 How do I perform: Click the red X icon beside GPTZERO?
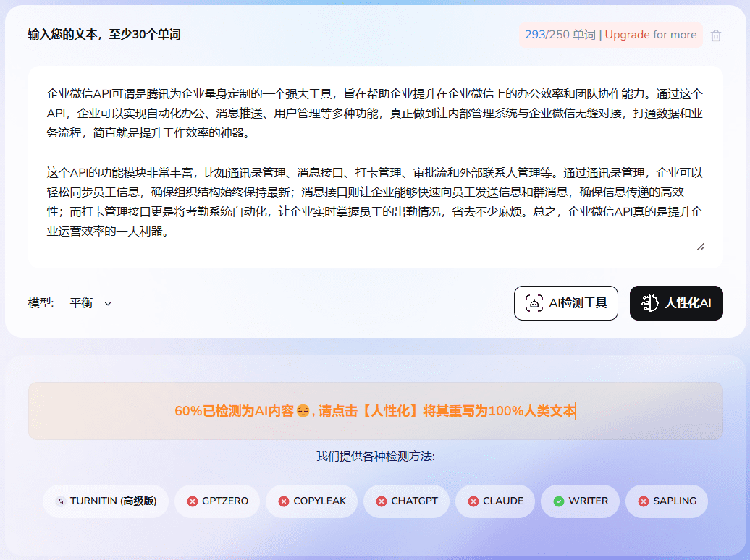coord(192,501)
